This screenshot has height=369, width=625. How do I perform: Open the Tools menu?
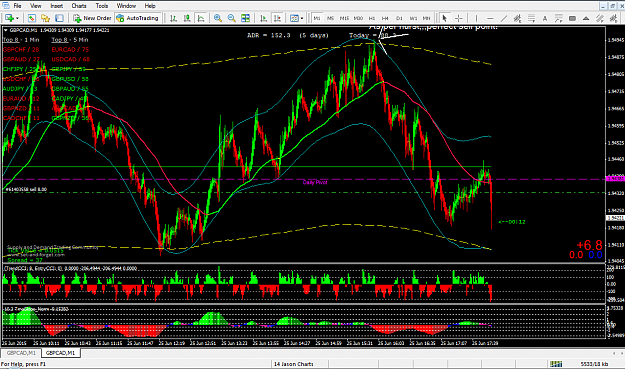[x=102, y=6]
